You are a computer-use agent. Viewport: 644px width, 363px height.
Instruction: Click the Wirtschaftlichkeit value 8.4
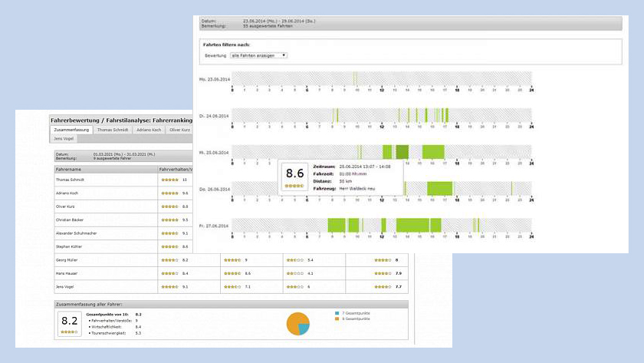click(138, 327)
